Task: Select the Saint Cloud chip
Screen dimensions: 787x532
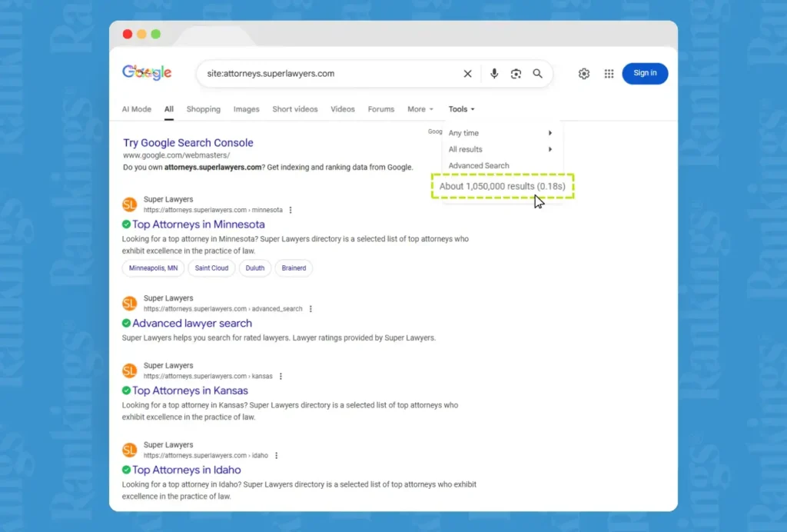Action: click(211, 268)
